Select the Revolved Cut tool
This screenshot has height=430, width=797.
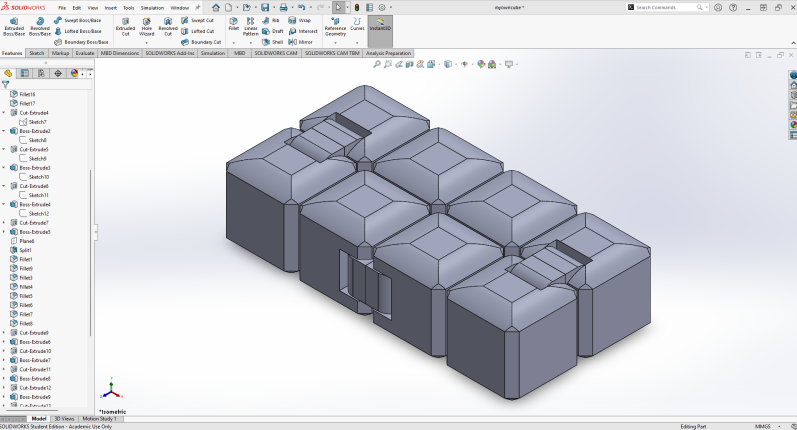coord(168,26)
